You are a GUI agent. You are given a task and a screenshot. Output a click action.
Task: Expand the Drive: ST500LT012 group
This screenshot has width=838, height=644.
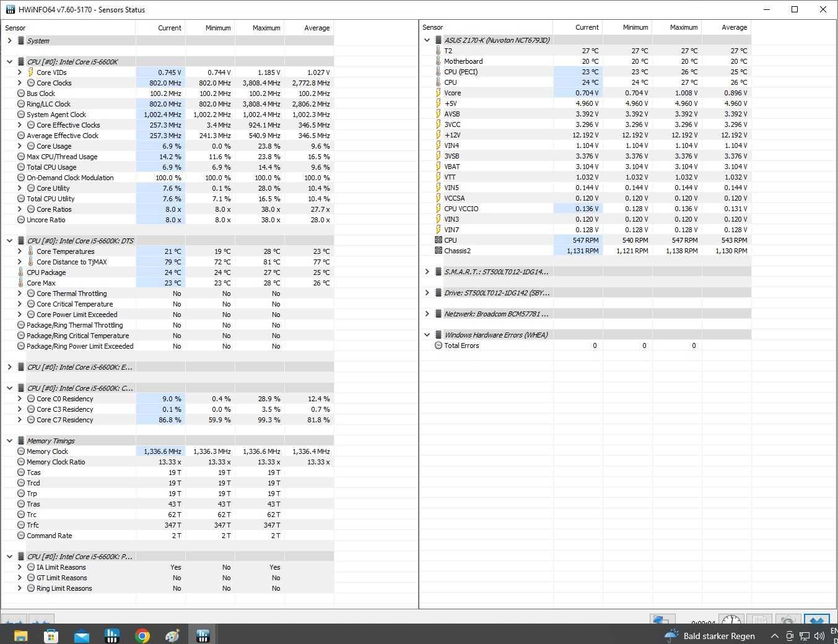(x=427, y=293)
